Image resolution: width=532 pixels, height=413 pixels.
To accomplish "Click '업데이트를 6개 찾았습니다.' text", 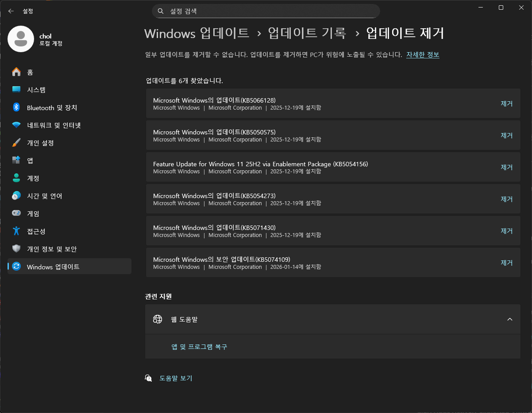I will pyautogui.click(x=185, y=81).
